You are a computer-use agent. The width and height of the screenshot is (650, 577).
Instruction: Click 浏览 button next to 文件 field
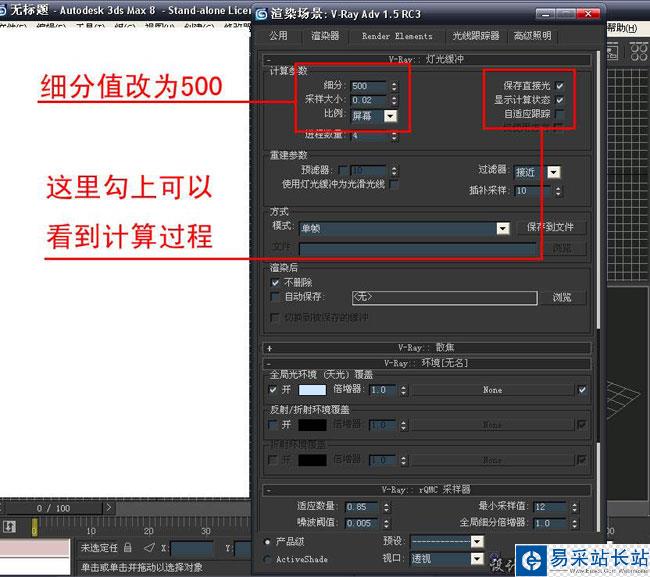point(562,248)
